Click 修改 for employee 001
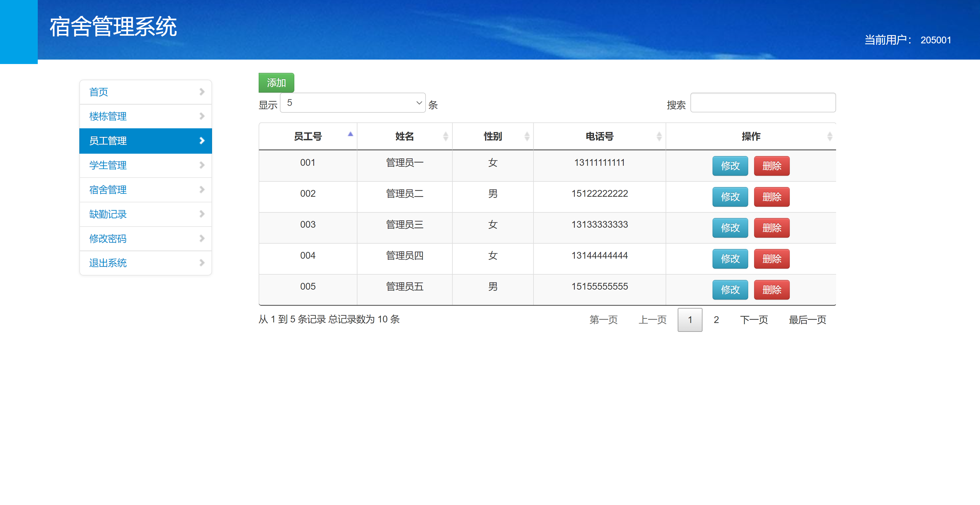 click(x=730, y=166)
